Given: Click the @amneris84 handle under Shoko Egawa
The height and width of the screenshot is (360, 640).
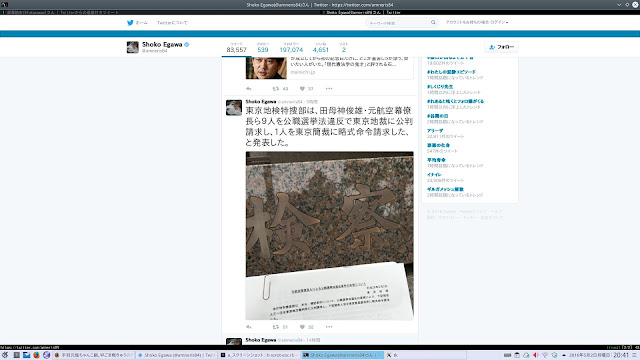Looking at the screenshot, I should [x=155, y=51].
